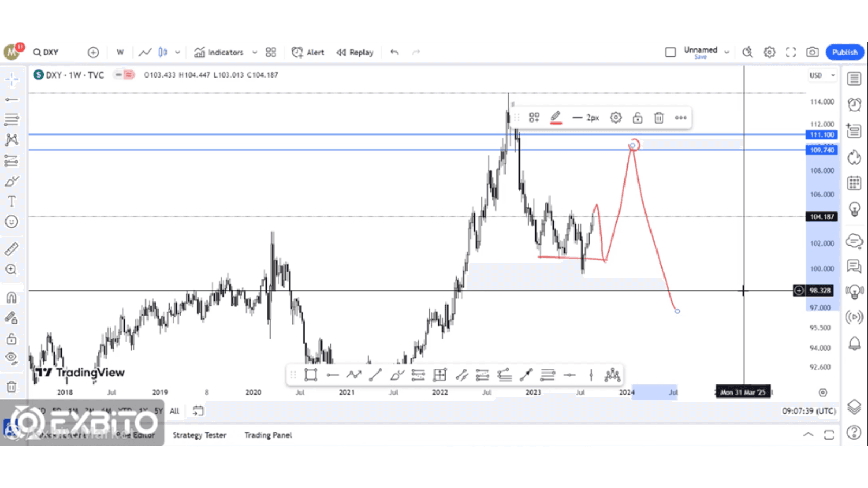Delete the selected drawing

(659, 118)
